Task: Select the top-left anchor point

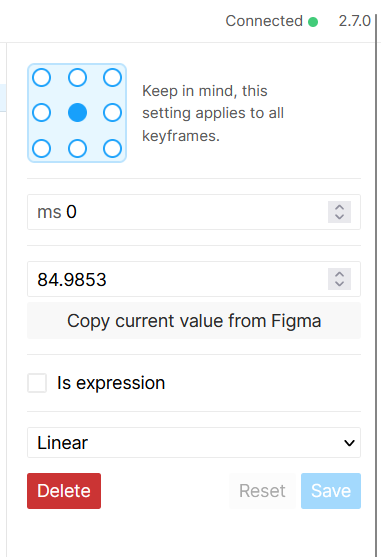Action: pyautogui.click(x=42, y=77)
